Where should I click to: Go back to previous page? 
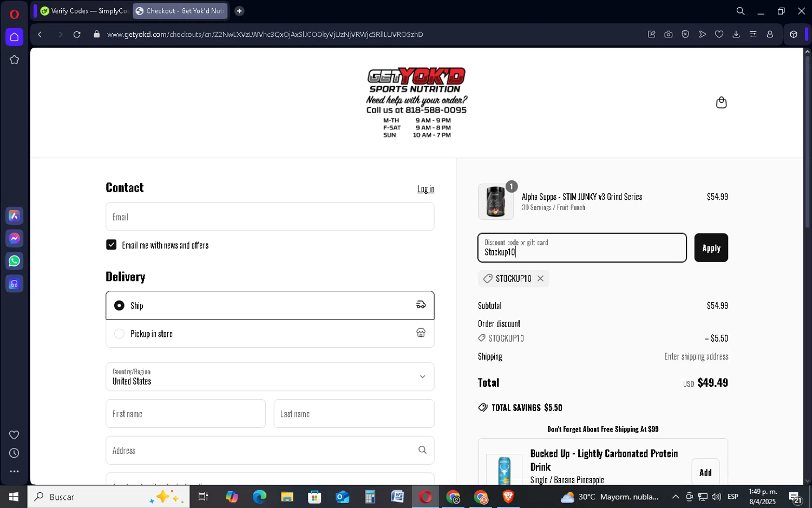[x=40, y=34]
